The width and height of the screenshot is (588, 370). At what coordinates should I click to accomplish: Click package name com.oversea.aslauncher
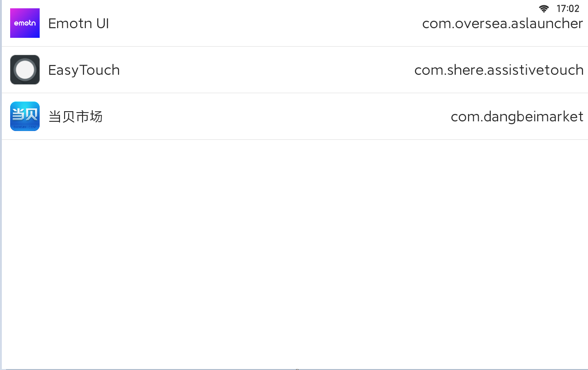(x=503, y=24)
